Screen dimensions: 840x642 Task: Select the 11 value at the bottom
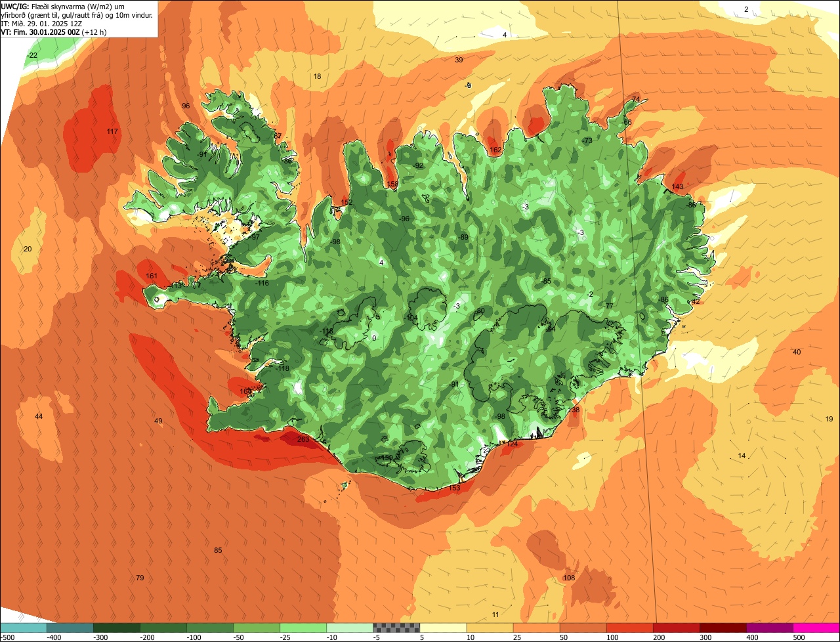(x=495, y=615)
